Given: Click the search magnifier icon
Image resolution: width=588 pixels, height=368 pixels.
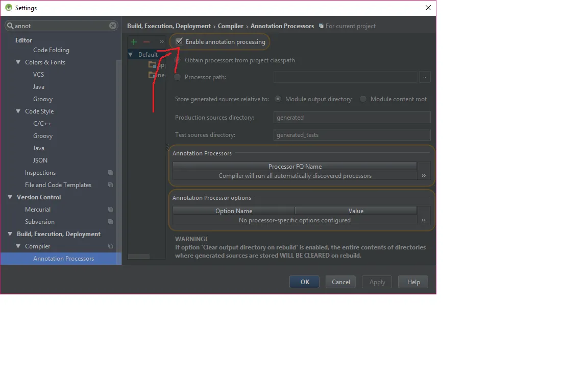Looking at the screenshot, I should [x=10, y=26].
